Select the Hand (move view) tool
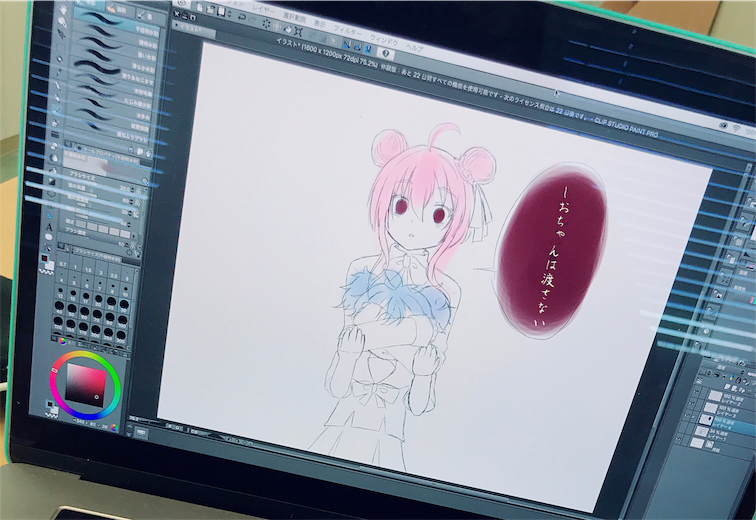756x520 pixels. coord(63,9)
